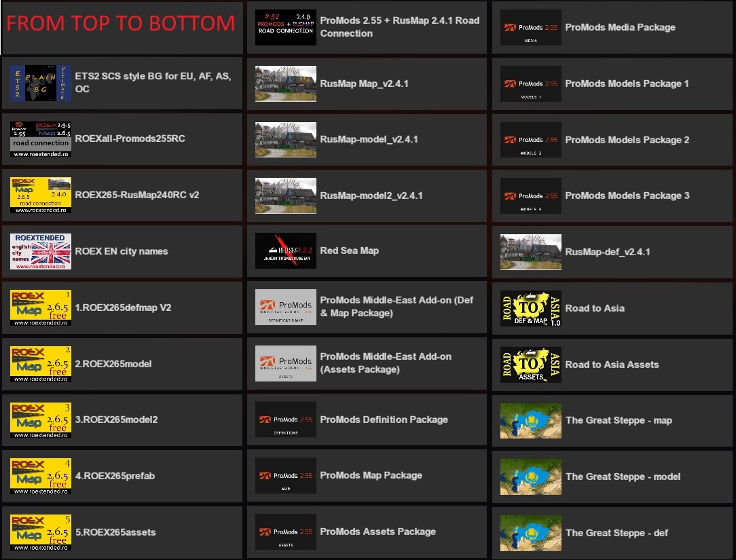Click the 2.ROEX265model mod icon
Image resolution: width=736 pixels, height=560 pixels.
(x=41, y=364)
